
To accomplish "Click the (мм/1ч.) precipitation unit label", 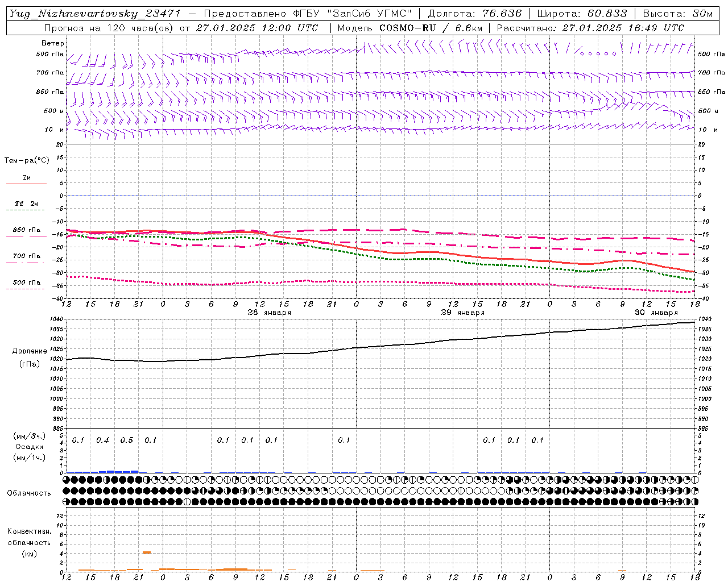I will [30, 458].
